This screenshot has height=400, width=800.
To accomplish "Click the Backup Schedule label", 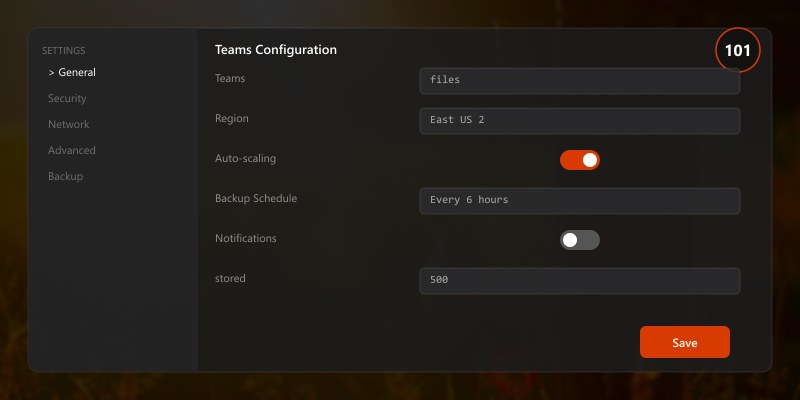I will [x=256, y=198].
